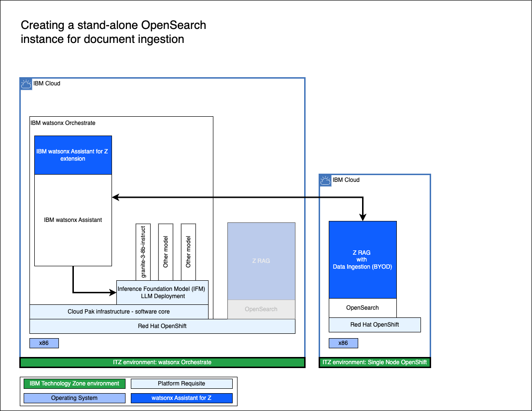Click the Operating System legend swatch

click(x=74, y=398)
